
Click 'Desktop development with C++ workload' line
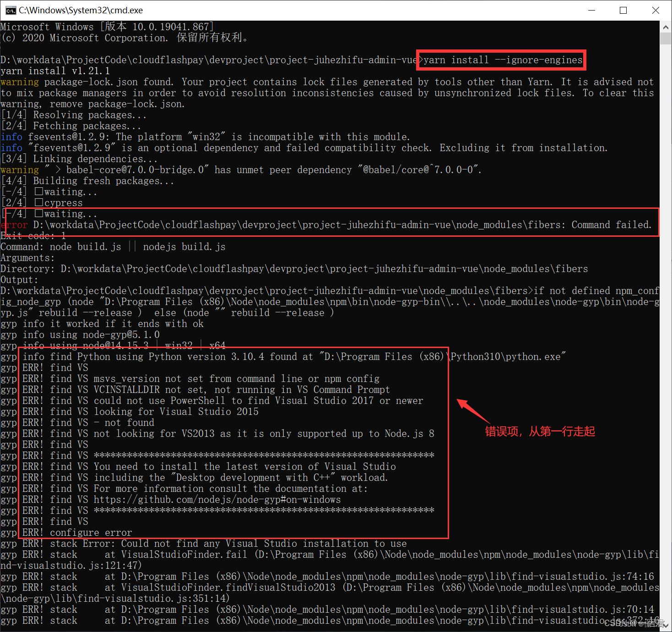[194, 478]
